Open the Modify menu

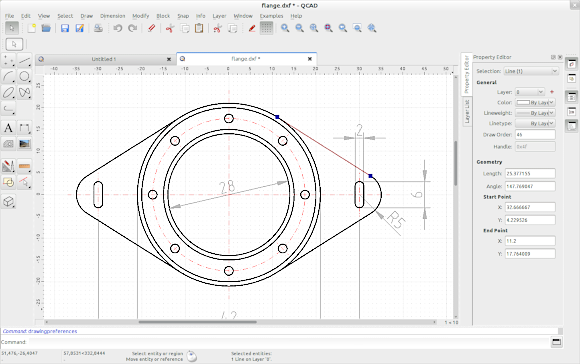[141, 16]
